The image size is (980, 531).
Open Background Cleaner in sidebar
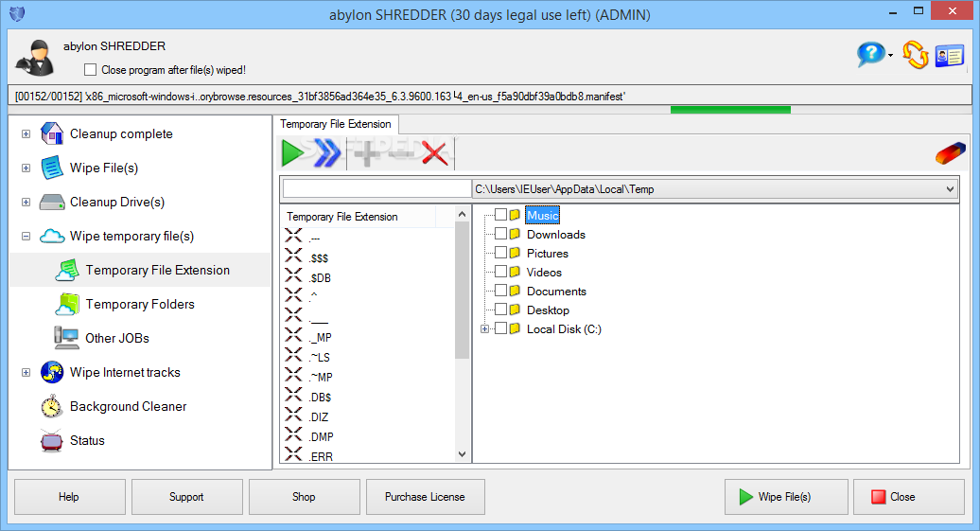[x=128, y=407]
